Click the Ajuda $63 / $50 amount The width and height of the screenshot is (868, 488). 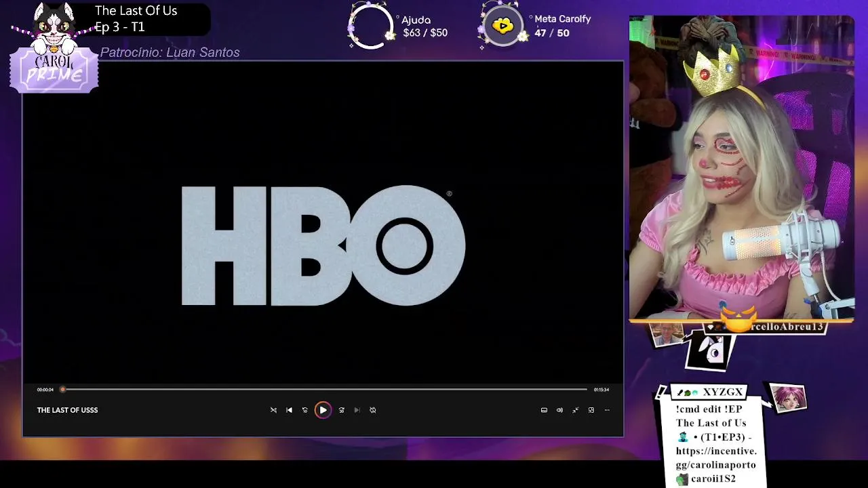click(x=425, y=33)
